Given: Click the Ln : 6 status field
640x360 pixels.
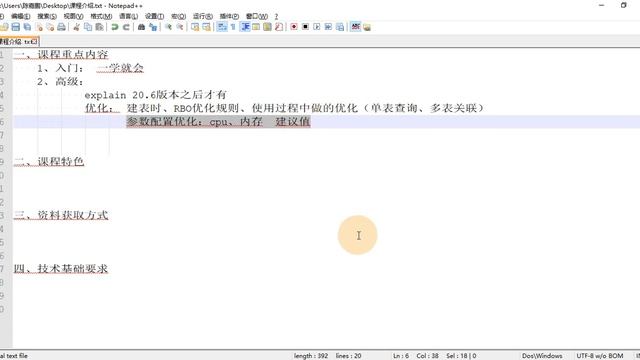Looking at the screenshot, I should click(401, 356).
